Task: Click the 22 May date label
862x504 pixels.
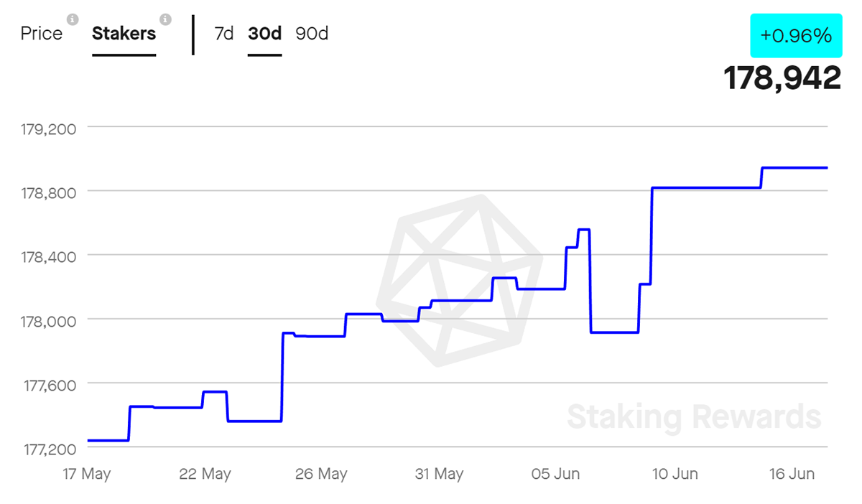Action: point(205,475)
